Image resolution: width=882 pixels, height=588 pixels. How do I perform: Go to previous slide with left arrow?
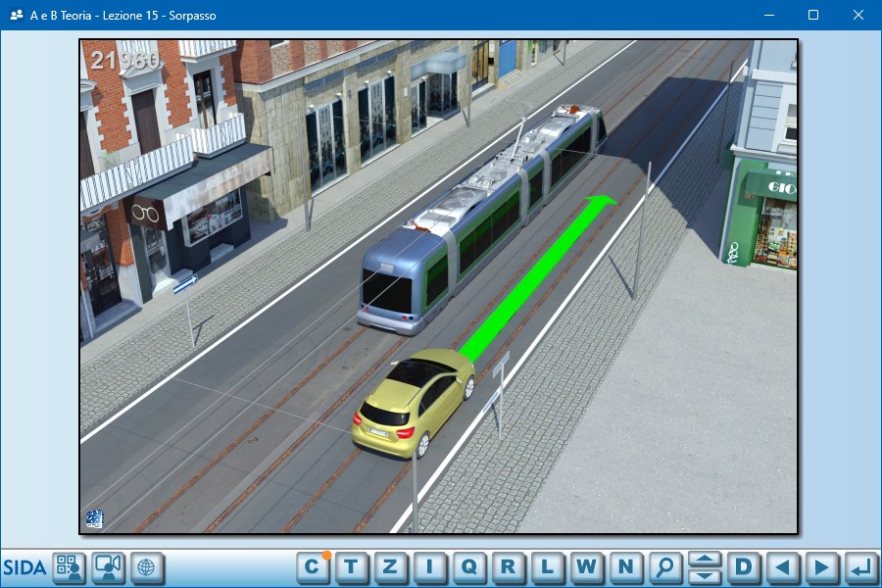click(782, 566)
